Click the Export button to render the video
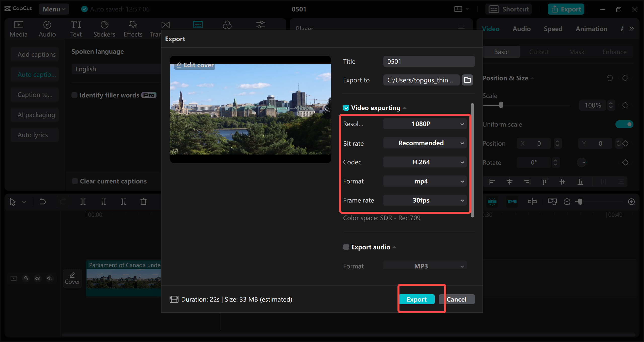This screenshot has height=342, width=644. pos(417,299)
